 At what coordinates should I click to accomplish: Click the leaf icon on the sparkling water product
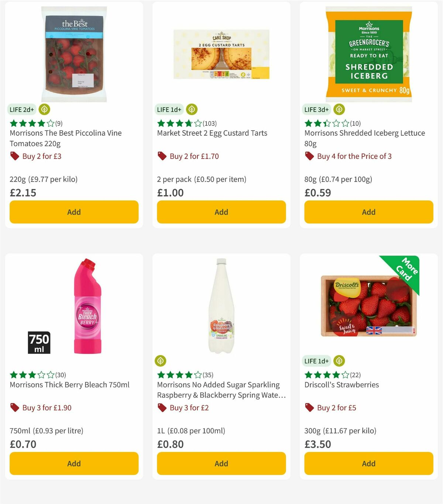pos(161,361)
